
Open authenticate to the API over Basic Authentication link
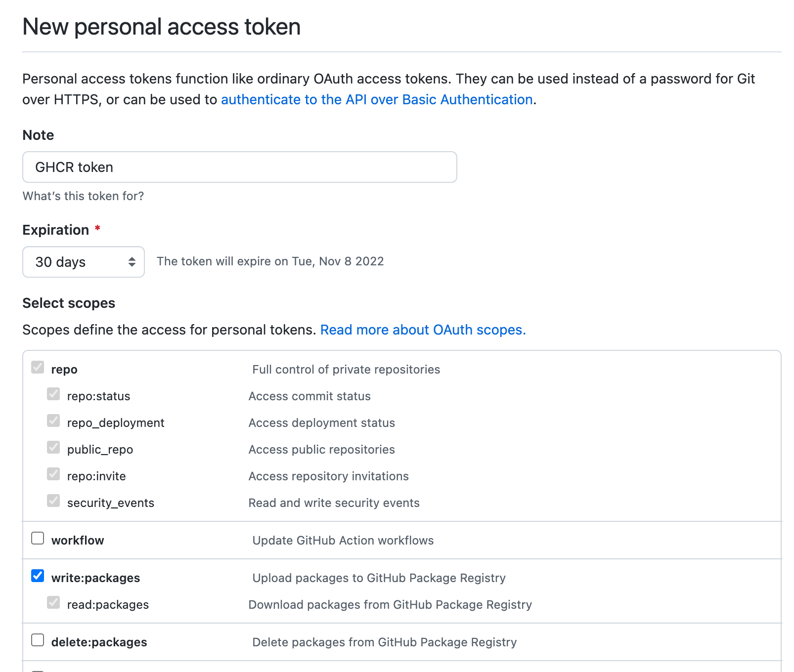(x=377, y=100)
